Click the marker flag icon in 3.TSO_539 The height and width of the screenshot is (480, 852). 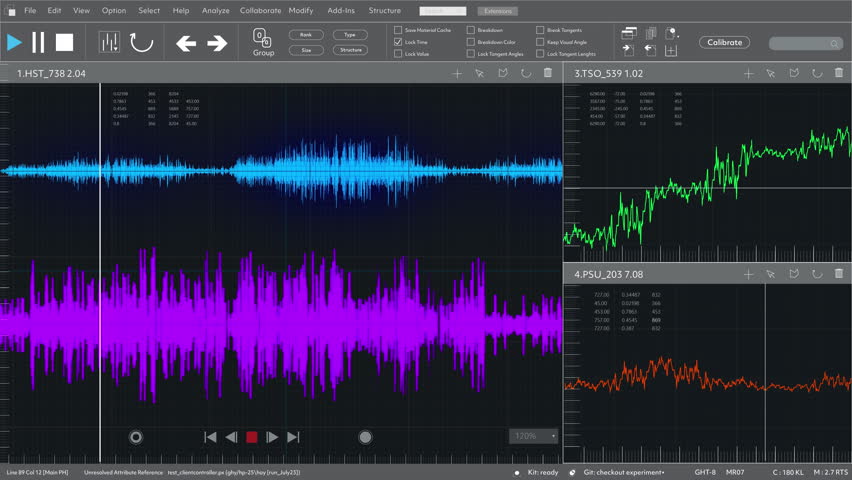coord(794,73)
